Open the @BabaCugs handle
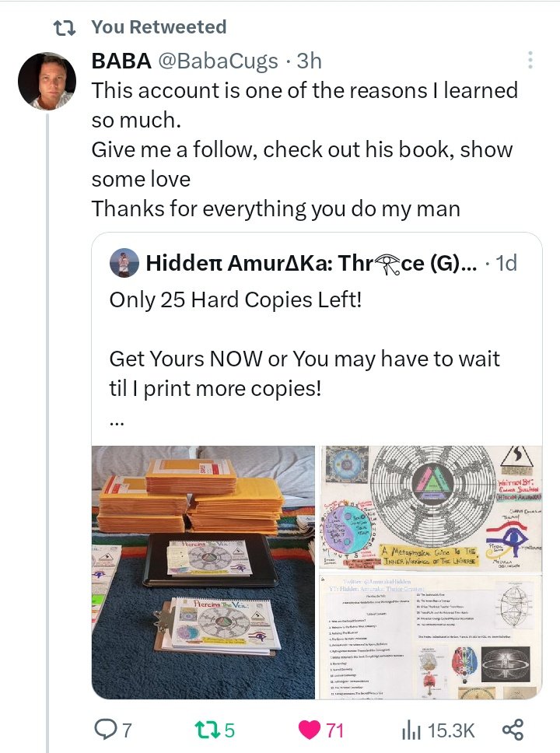The height and width of the screenshot is (753, 560). [218, 61]
